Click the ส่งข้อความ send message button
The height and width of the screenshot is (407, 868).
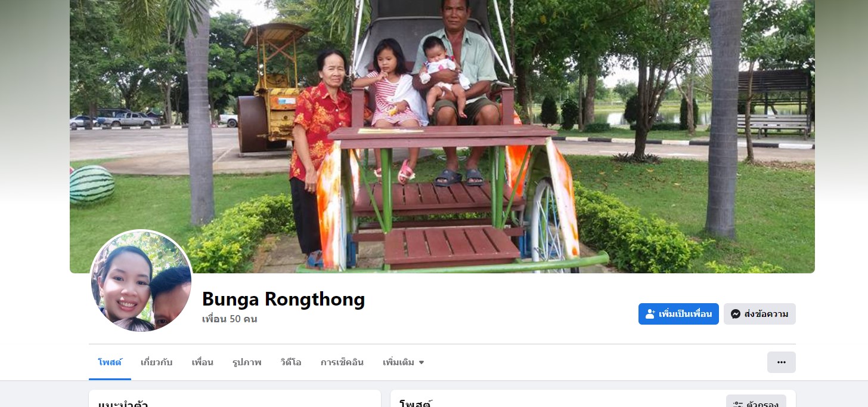click(x=759, y=314)
